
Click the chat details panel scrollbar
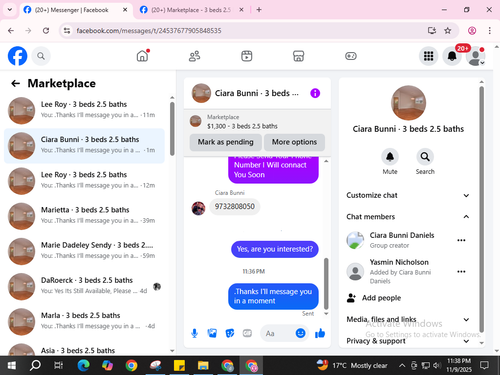click(x=481, y=209)
